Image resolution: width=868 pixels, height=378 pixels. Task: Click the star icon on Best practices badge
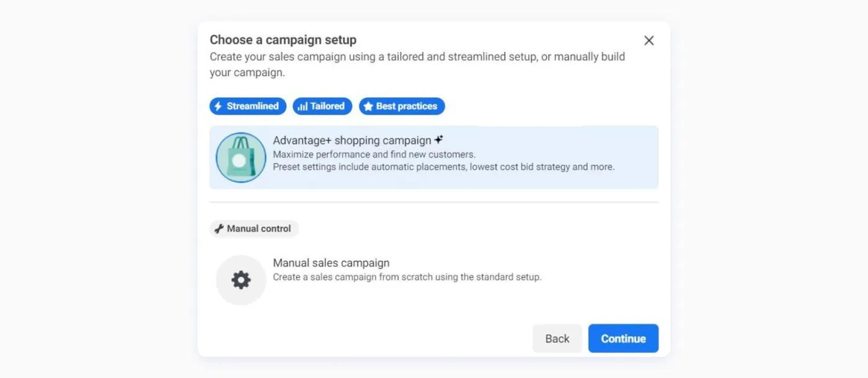pyautogui.click(x=368, y=106)
